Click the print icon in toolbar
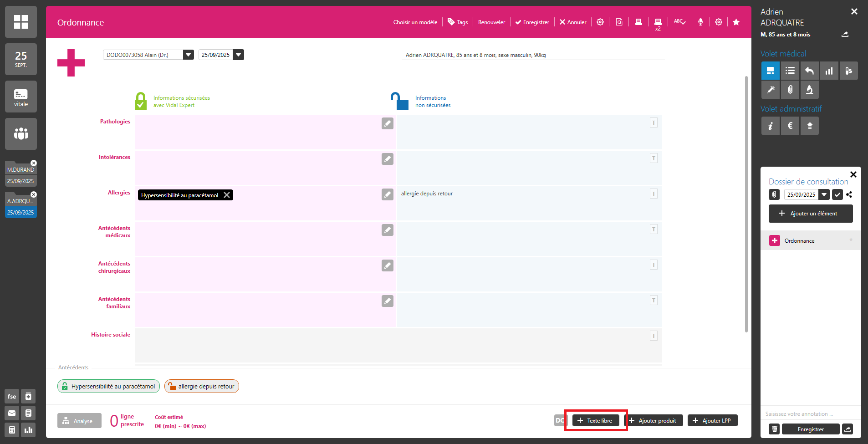868x444 pixels. click(638, 22)
